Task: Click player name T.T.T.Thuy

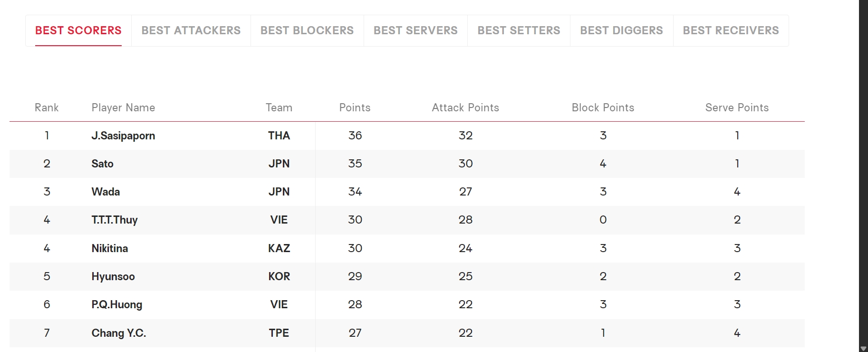Action: (115, 220)
